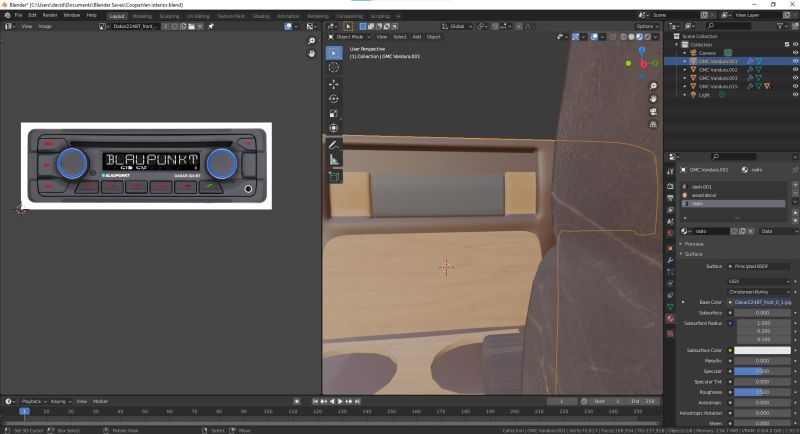The height and width of the screenshot is (434, 800).
Task: Click the Roughness slider
Action: 761,393
